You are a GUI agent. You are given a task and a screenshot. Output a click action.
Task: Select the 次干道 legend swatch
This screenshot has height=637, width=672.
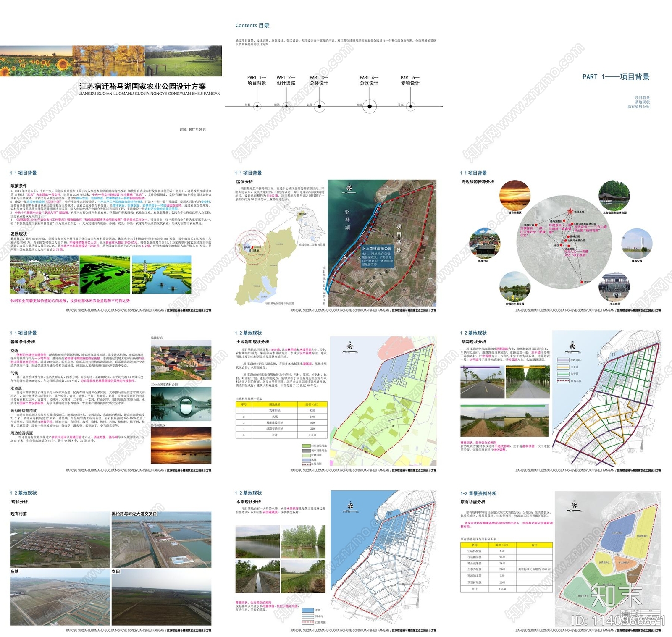pos(563,373)
